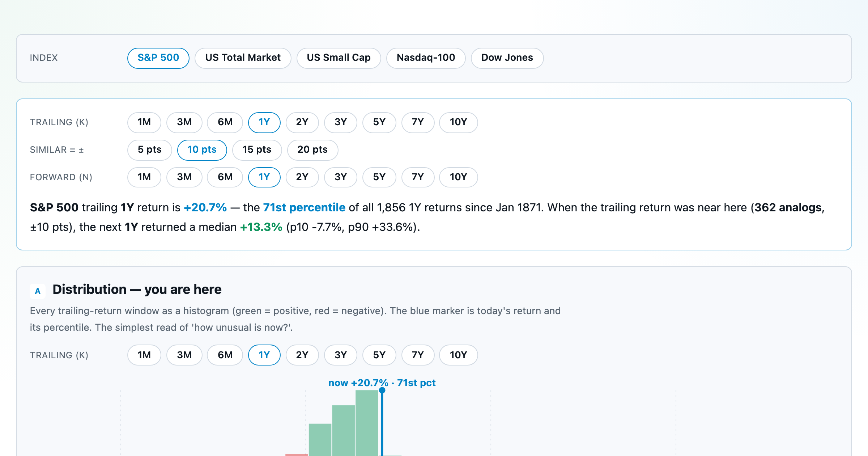Image resolution: width=868 pixels, height=456 pixels.
Task: Click the tallest green histogram bar
Action: [367, 423]
